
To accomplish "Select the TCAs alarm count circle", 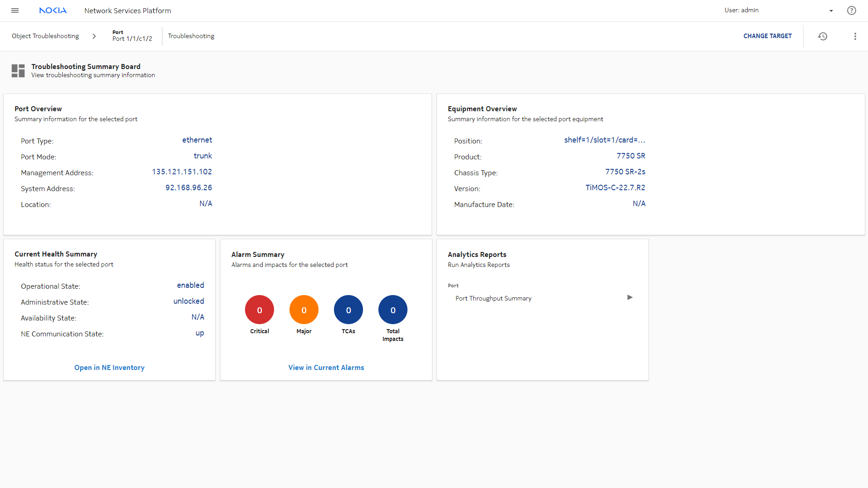I will (348, 310).
